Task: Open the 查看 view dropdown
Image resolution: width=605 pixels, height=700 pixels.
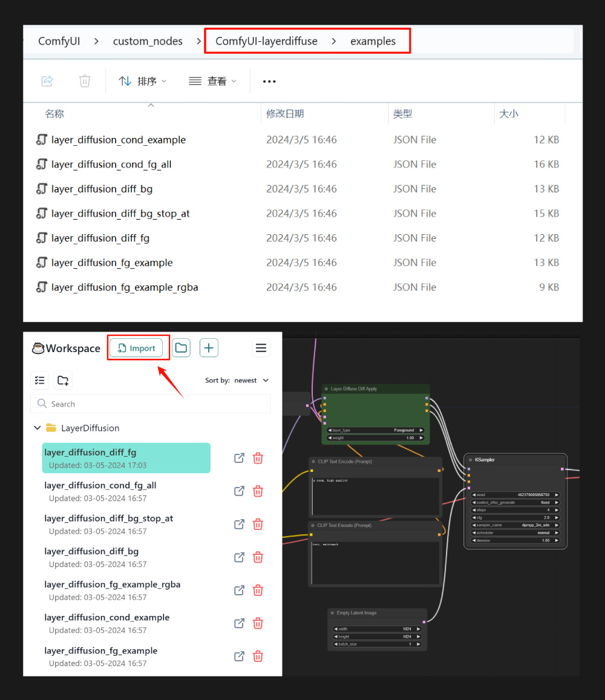Action: (212, 81)
